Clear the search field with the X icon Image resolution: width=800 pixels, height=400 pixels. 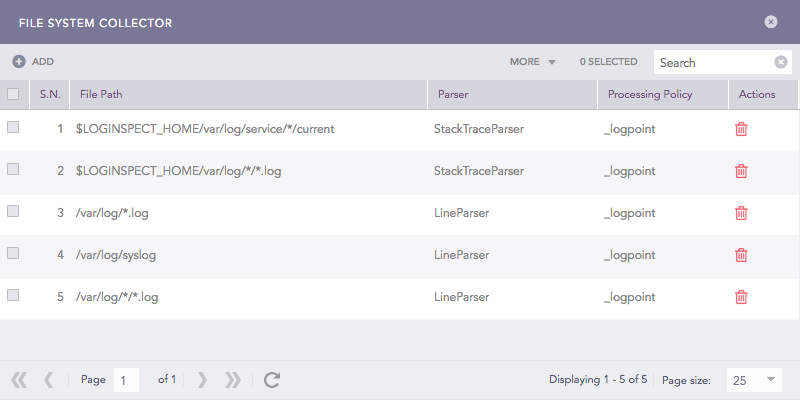pos(781,62)
